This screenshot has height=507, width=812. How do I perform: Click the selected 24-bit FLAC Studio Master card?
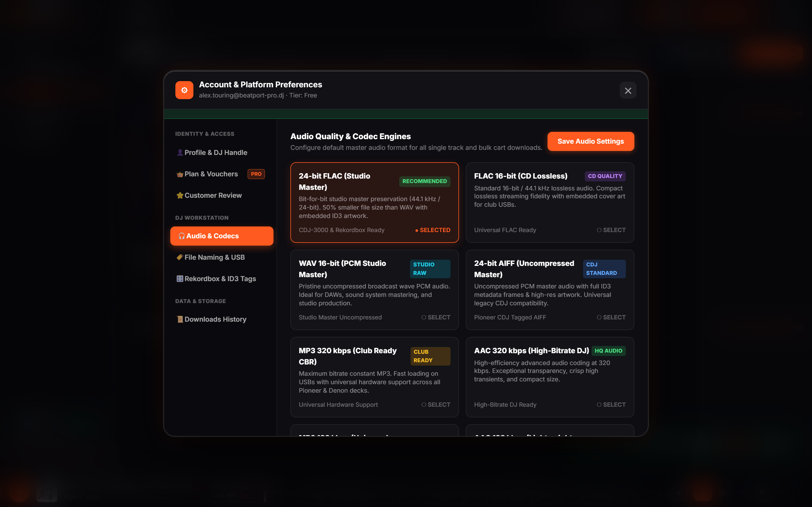[374, 203]
